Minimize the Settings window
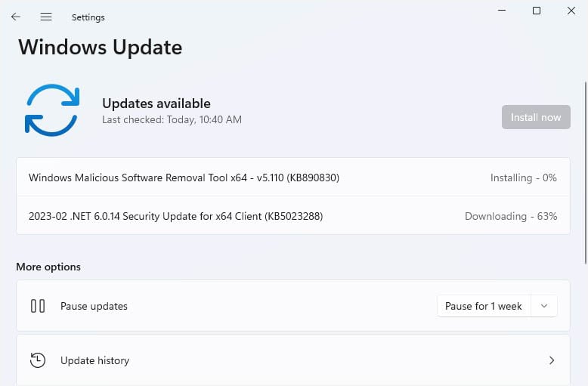Screen dimensions: 588x386 point(502,11)
